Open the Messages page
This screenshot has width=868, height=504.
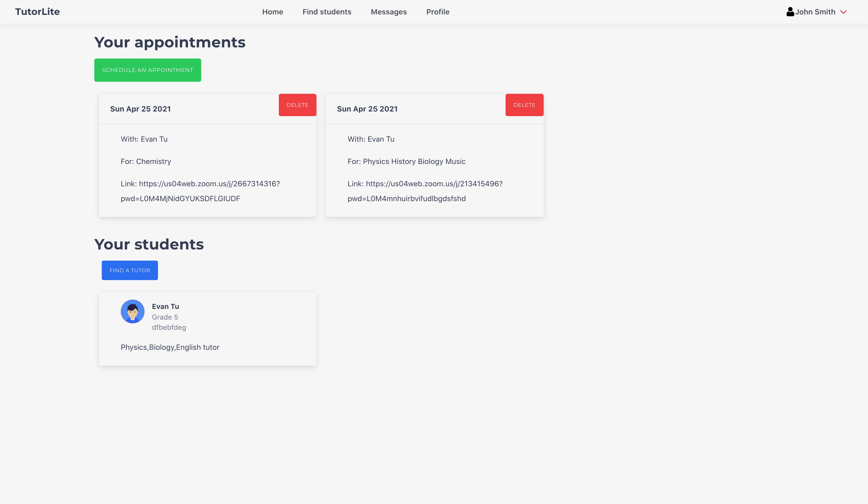388,12
